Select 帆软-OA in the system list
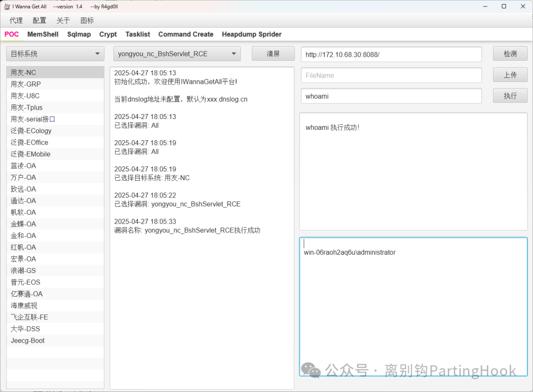The width and height of the screenshot is (533, 392). (55, 212)
